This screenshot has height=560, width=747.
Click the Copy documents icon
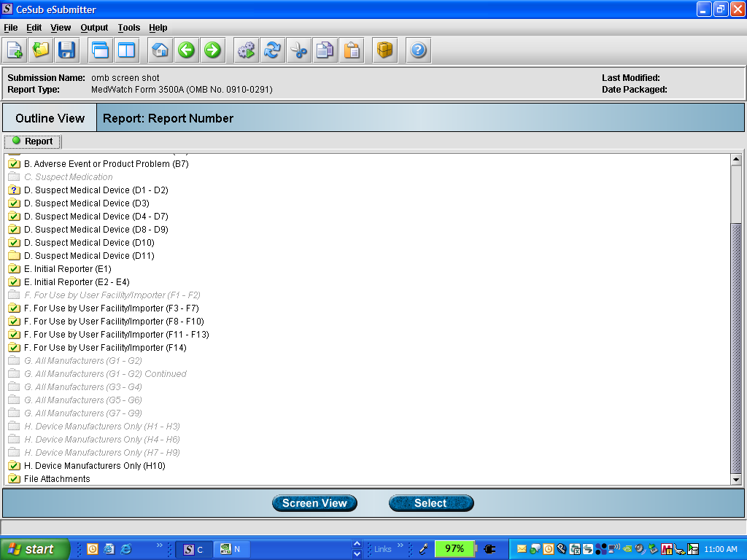point(325,50)
